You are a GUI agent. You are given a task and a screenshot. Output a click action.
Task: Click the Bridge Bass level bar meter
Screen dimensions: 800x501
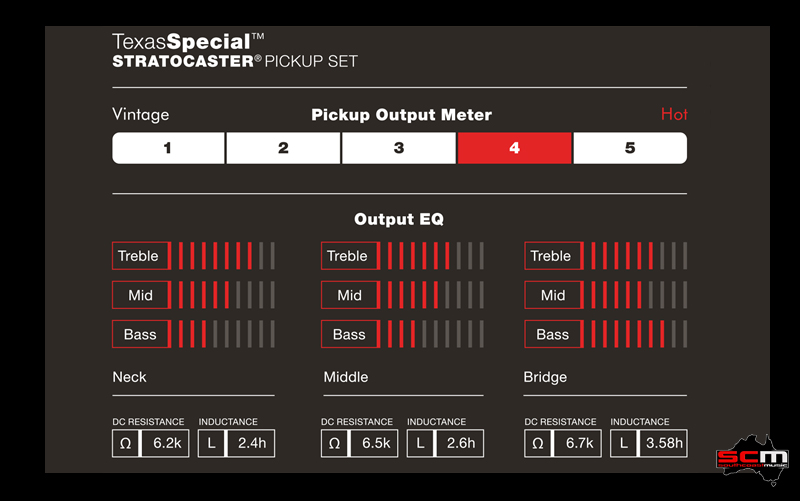click(639, 334)
